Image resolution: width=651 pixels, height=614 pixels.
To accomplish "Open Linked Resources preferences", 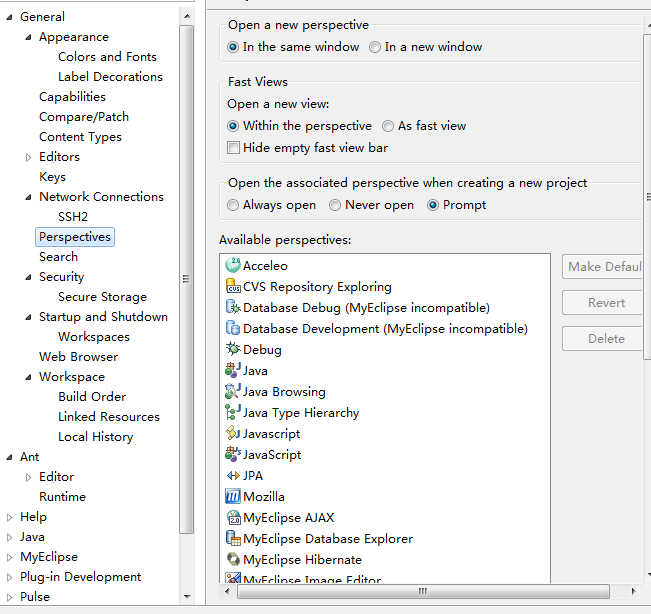I will [x=109, y=416].
